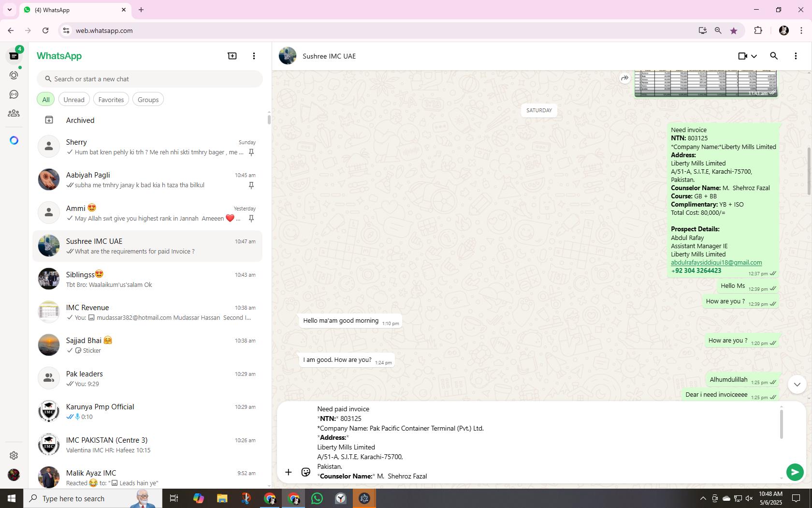View site information for web.whatsapp.com
Image resolution: width=812 pixels, height=508 pixels.
[66, 30]
